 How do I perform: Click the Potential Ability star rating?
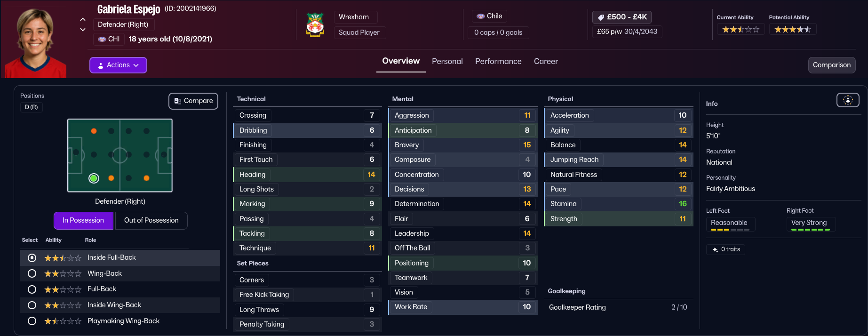pos(793,30)
